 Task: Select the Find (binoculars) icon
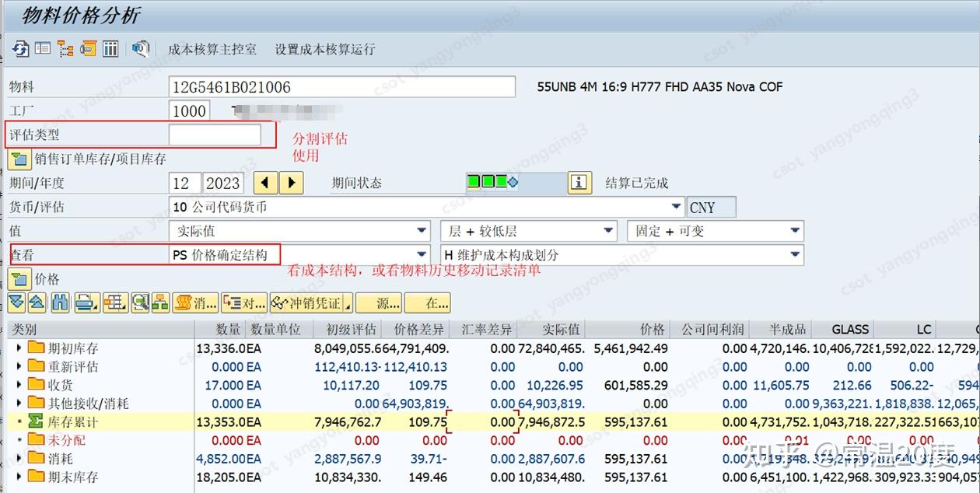pyautogui.click(x=60, y=303)
